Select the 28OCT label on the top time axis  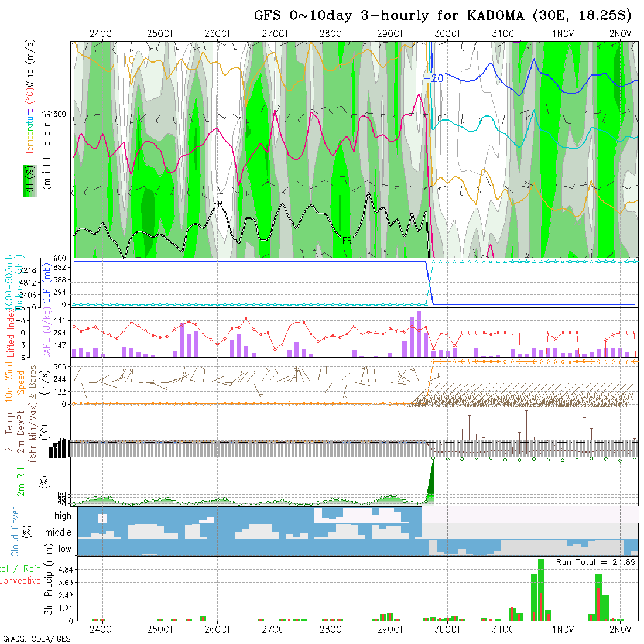coord(333,34)
